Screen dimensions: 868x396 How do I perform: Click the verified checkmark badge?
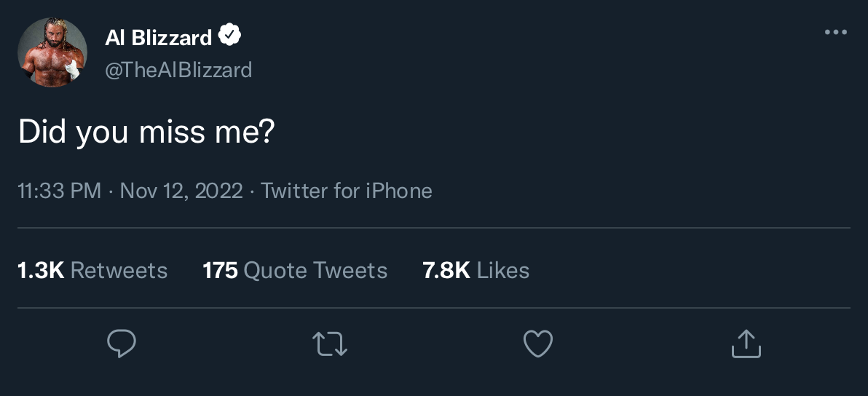[x=230, y=36]
